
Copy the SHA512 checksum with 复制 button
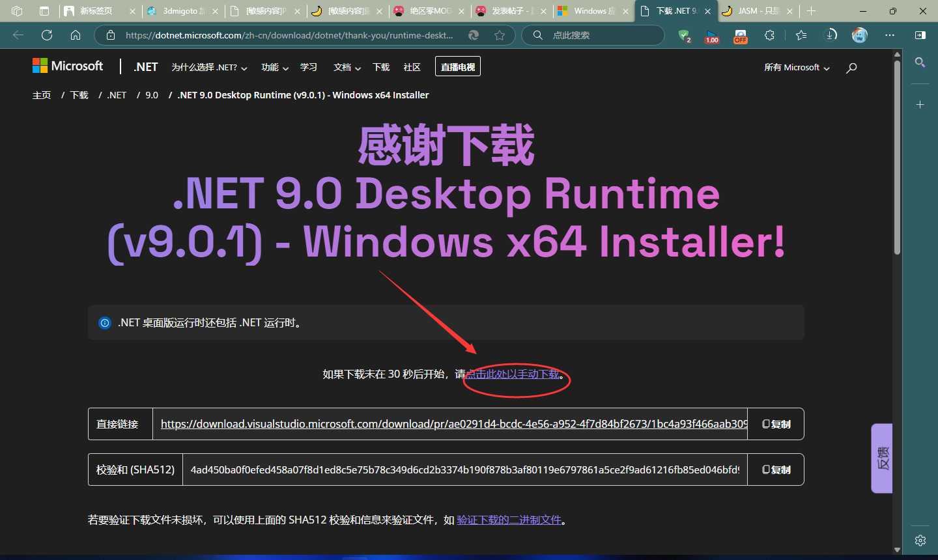coord(775,469)
